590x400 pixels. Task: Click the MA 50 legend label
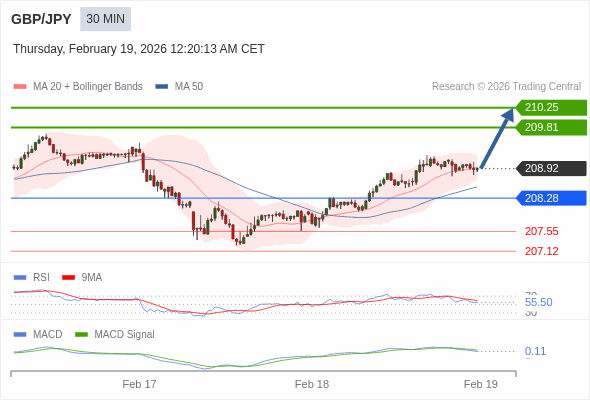click(189, 87)
